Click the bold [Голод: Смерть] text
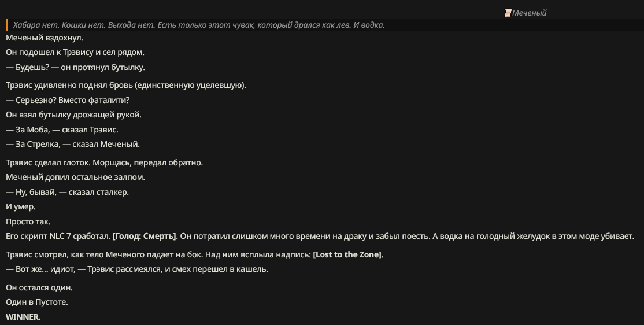644x325 pixels. tap(145, 237)
